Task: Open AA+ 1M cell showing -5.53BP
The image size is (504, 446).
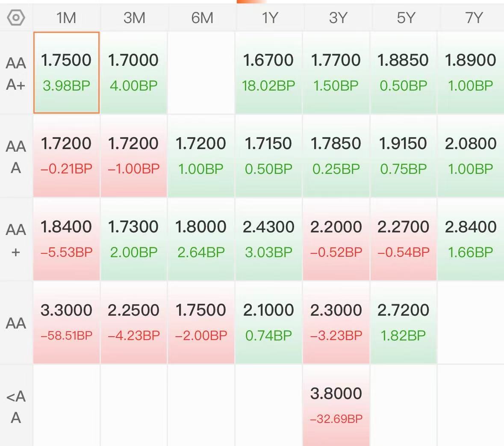Action: [x=66, y=239]
